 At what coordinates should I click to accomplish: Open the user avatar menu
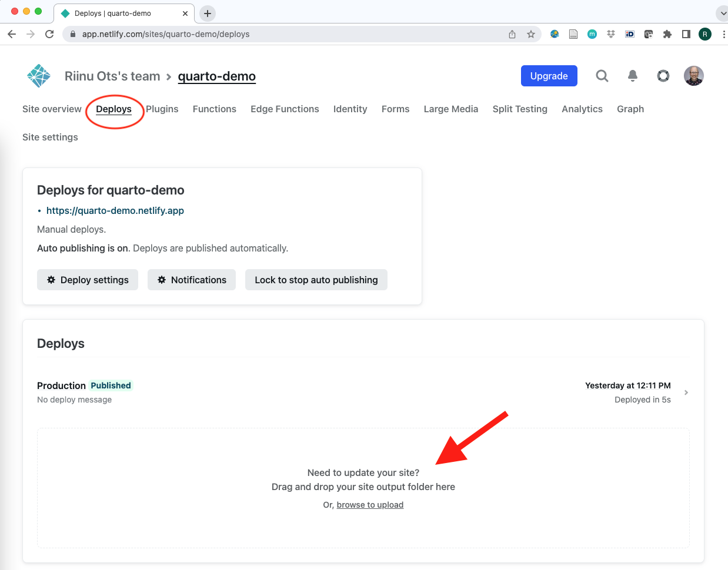(694, 76)
